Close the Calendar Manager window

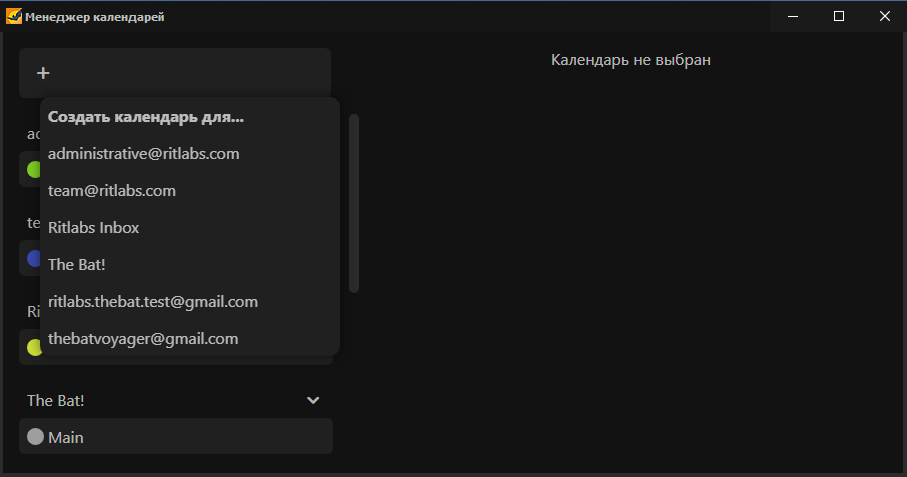pos(884,16)
